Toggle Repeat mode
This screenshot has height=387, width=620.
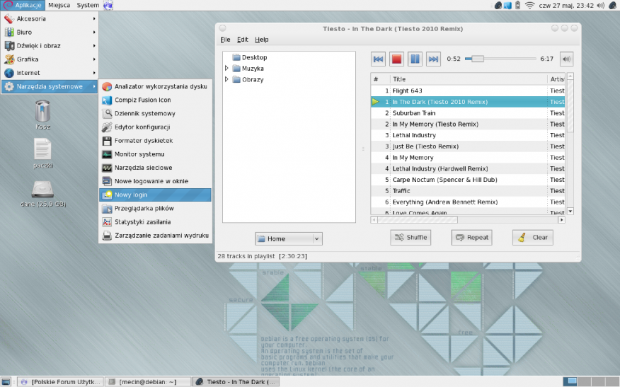[472, 238]
